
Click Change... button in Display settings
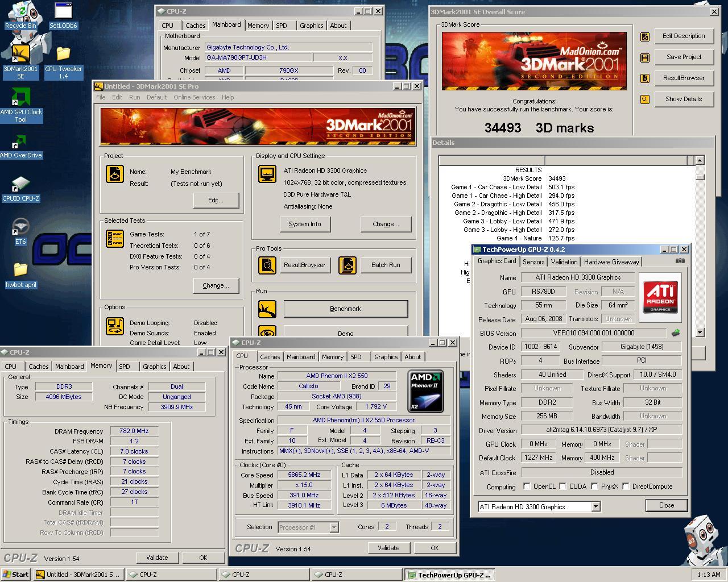tap(386, 224)
